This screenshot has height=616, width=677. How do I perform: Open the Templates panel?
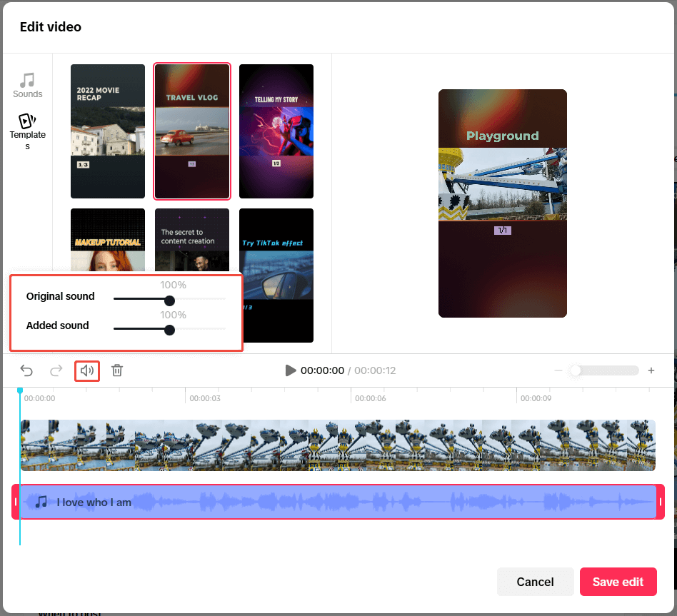click(27, 130)
